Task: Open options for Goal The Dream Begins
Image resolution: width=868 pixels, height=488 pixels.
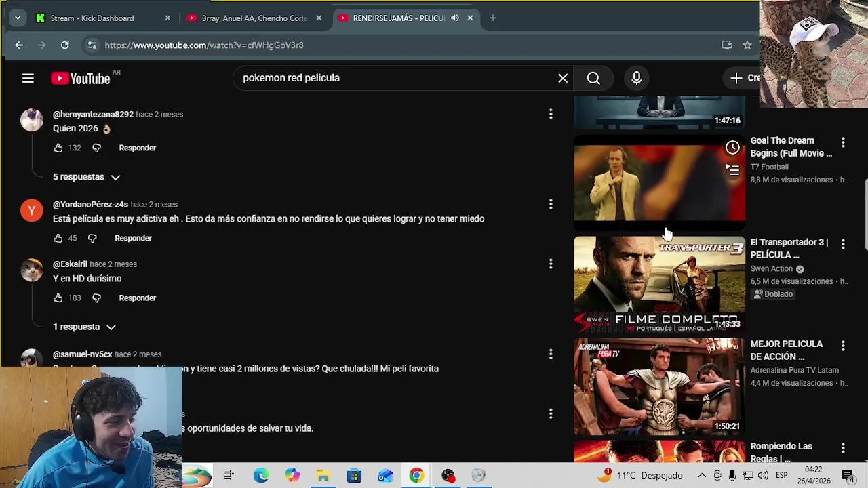Action: coord(843,142)
